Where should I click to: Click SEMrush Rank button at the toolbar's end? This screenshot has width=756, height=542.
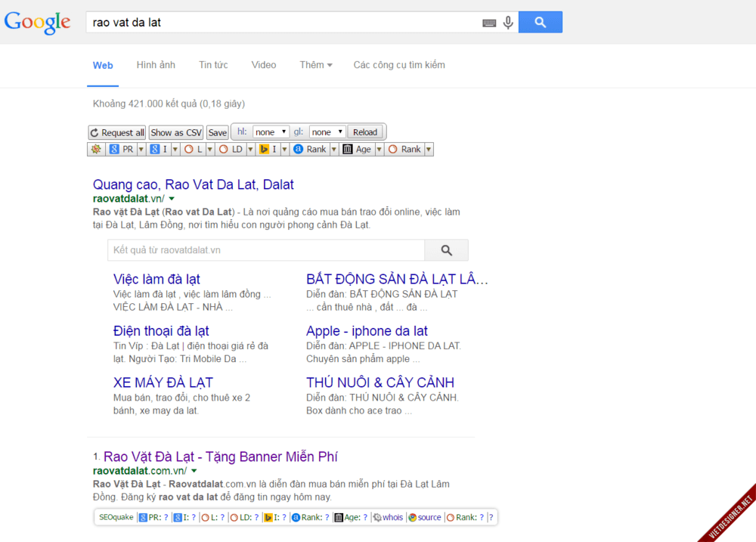click(x=404, y=150)
